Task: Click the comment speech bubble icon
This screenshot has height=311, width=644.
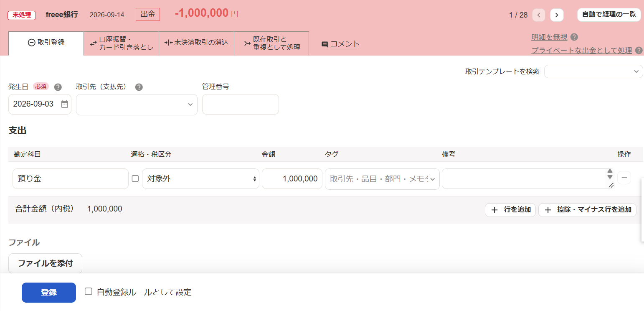Action: [325, 44]
